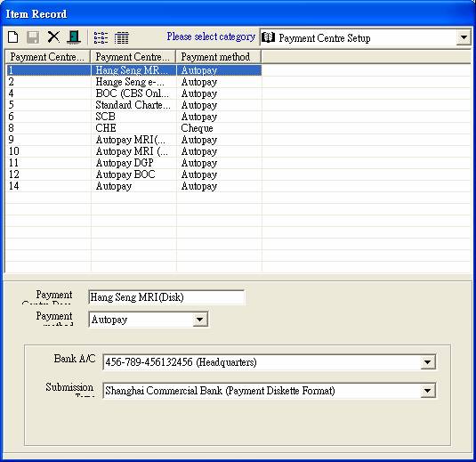Click the Save floppy disk icon

[x=33, y=37]
